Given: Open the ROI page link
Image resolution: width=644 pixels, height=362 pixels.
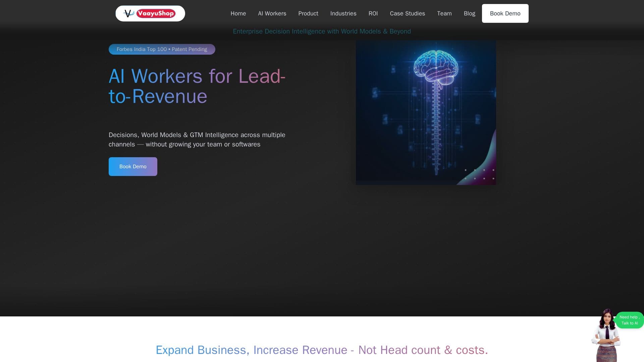Looking at the screenshot, I should (x=373, y=13).
